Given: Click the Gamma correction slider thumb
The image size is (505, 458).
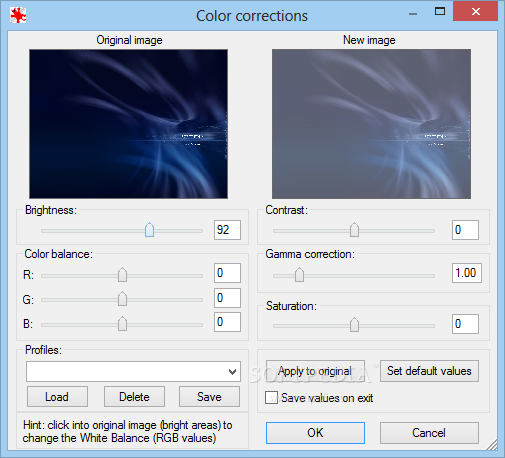Looking at the screenshot, I should (299, 275).
